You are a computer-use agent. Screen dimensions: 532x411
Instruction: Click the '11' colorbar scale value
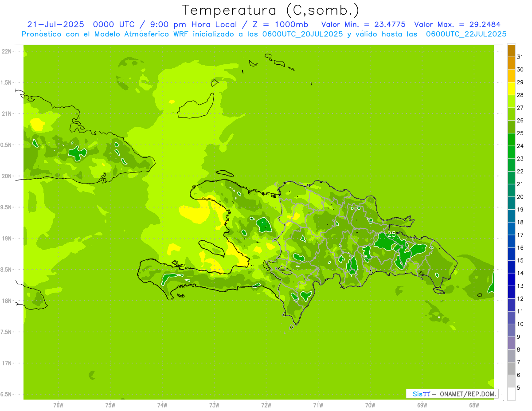tap(520, 312)
